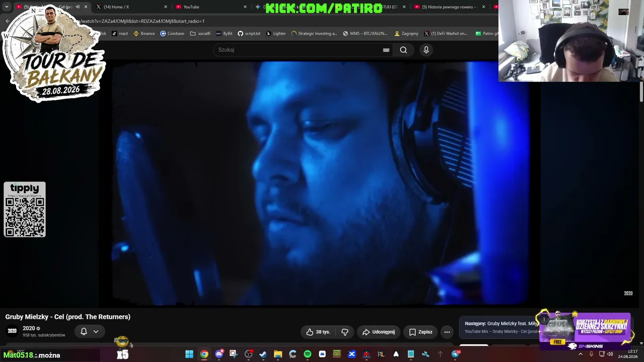This screenshot has width=644, height=362.
Task: Open the Lighter bookmark
Action: point(276,34)
